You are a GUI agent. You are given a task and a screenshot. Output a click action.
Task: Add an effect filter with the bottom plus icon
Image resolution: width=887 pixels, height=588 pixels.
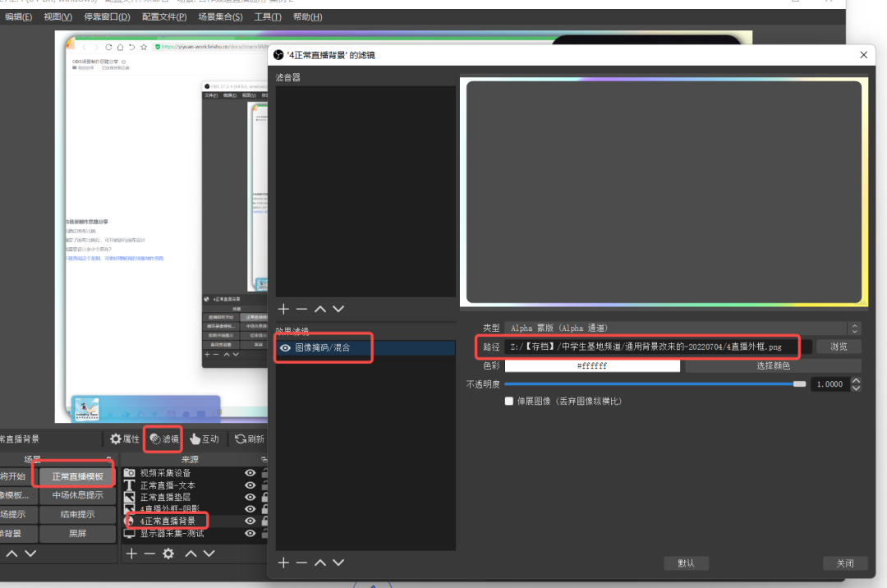(283, 563)
